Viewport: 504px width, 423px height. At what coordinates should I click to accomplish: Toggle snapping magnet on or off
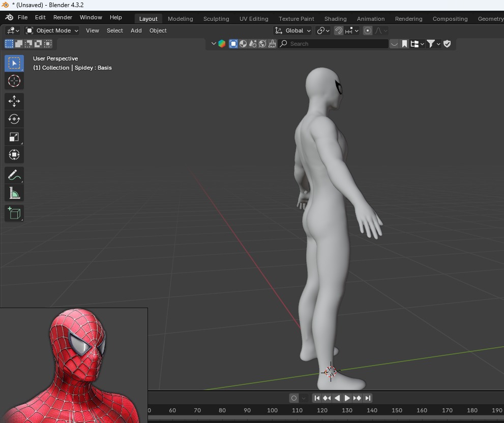click(339, 31)
